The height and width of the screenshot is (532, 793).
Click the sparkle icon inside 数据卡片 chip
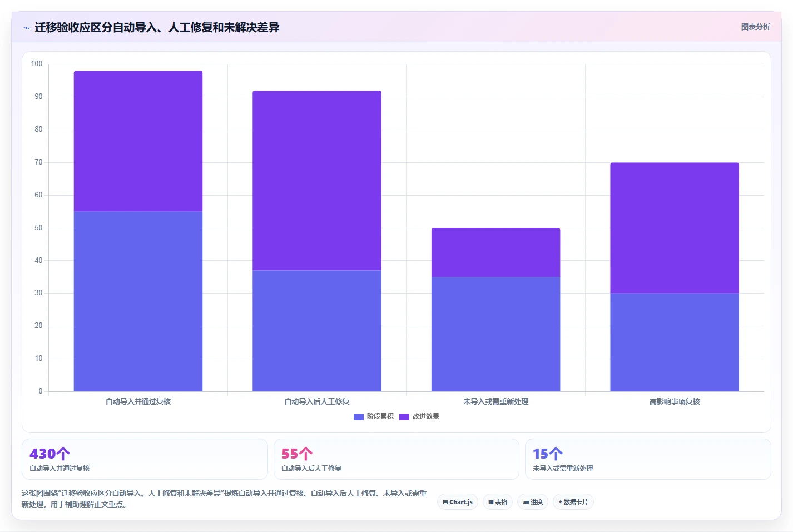tap(560, 502)
